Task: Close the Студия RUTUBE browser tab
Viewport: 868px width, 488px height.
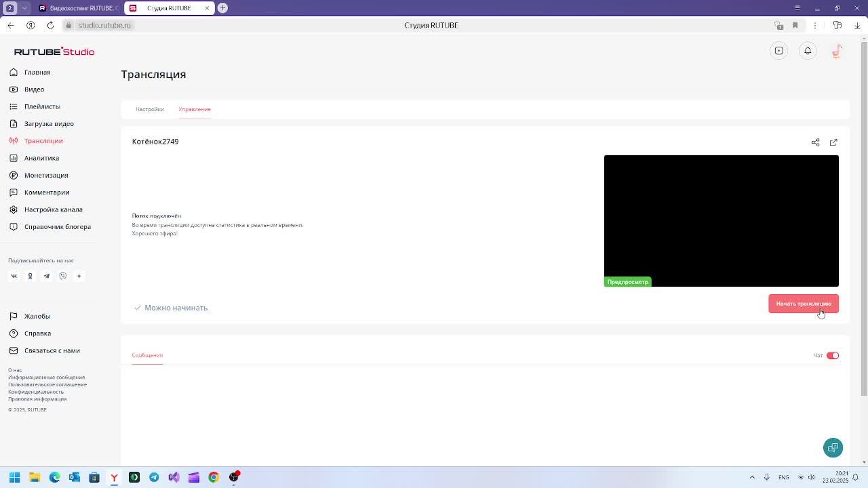Action: click(x=207, y=8)
